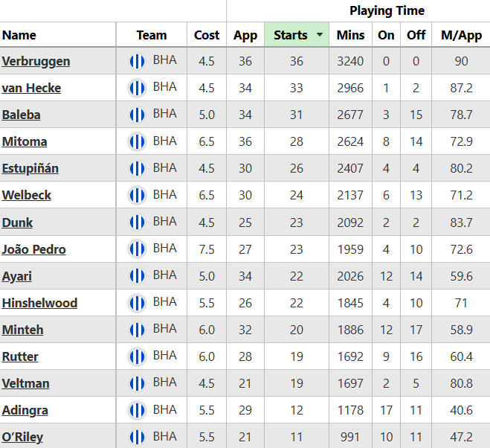Screen dimensions: 490x448
Task: Sort by the Cost column header
Action: (207, 35)
